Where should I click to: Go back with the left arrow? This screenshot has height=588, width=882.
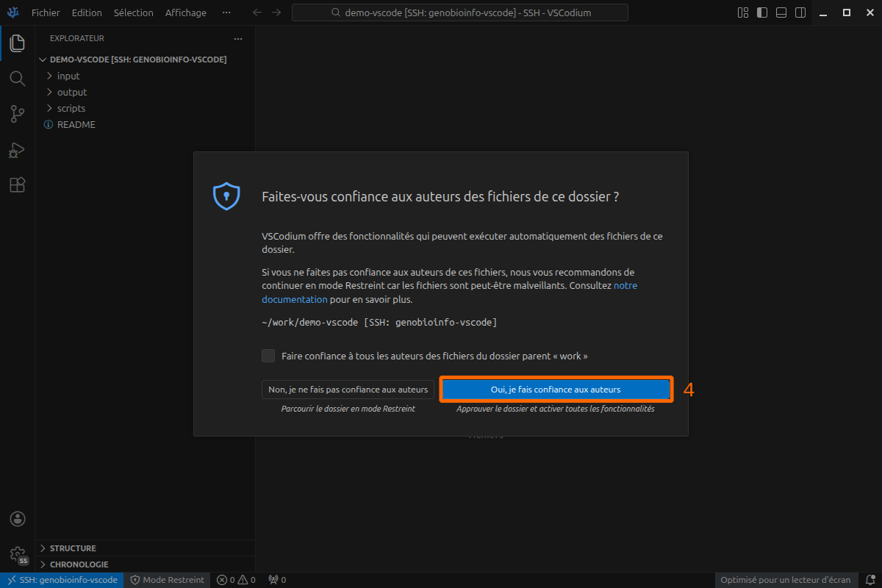(x=257, y=12)
